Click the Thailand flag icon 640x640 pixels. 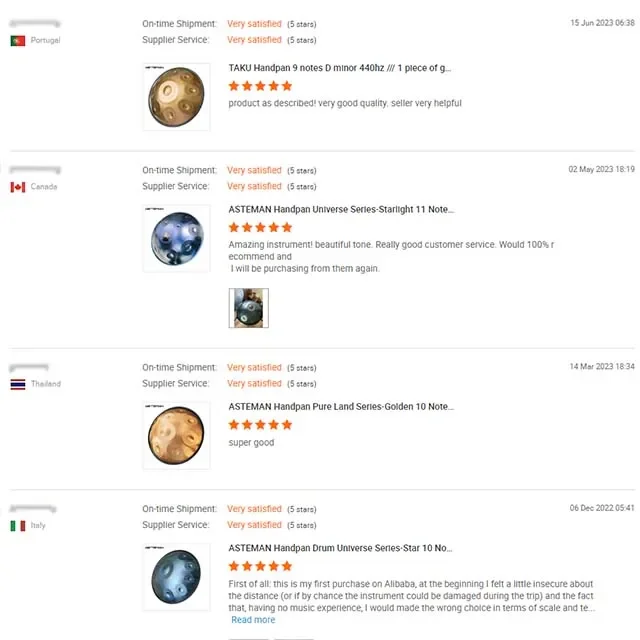pos(18,384)
